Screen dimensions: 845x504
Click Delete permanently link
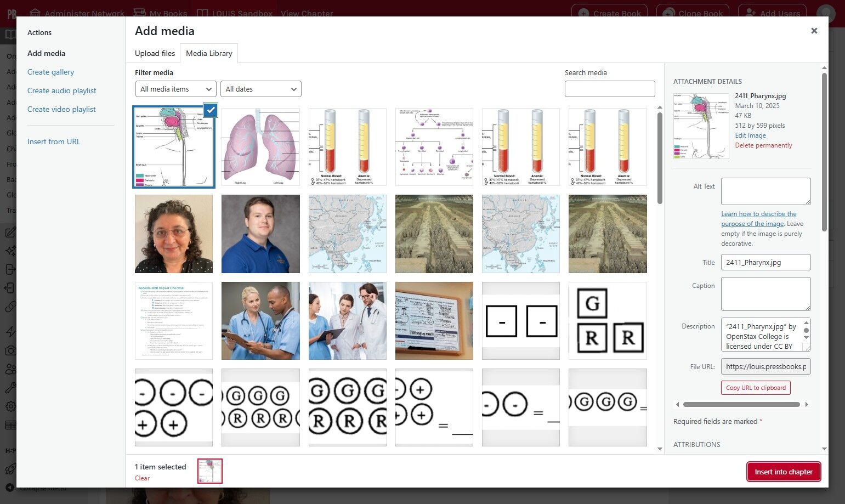764,145
